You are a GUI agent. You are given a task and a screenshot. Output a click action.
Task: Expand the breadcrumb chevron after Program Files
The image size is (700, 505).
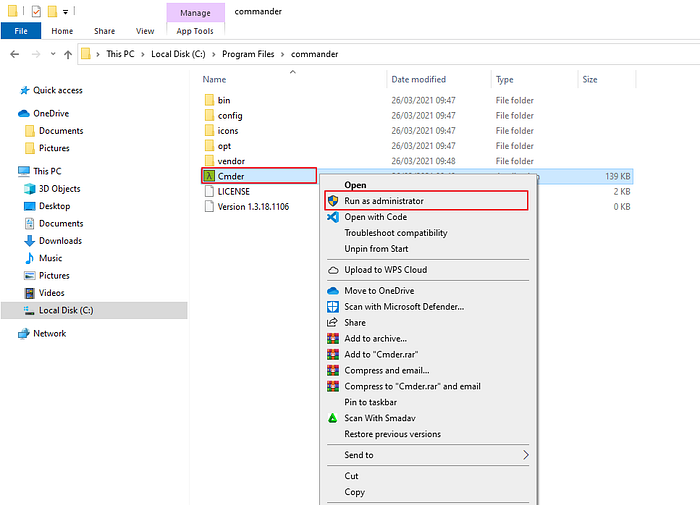[283, 54]
